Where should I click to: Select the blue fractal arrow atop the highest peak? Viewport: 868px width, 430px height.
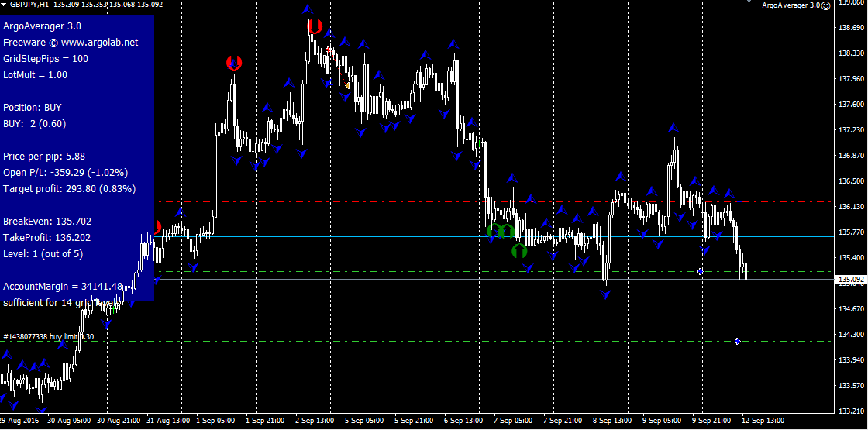(x=308, y=9)
